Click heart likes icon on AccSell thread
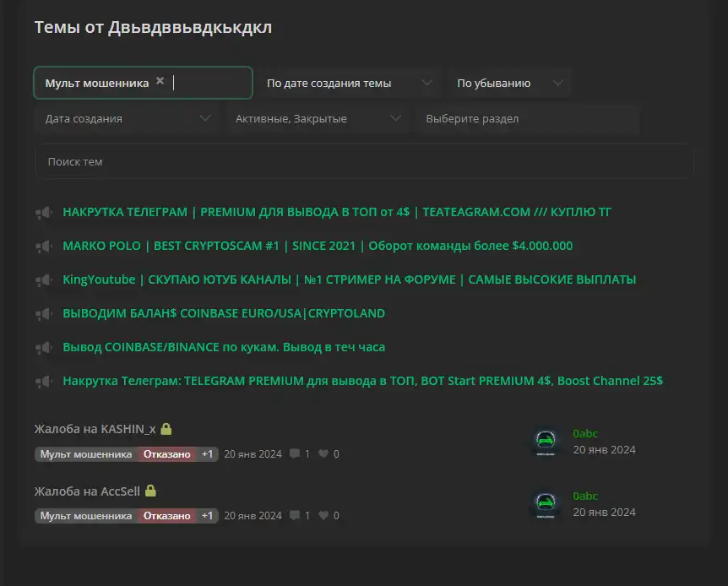This screenshot has width=728, height=586. [x=323, y=515]
